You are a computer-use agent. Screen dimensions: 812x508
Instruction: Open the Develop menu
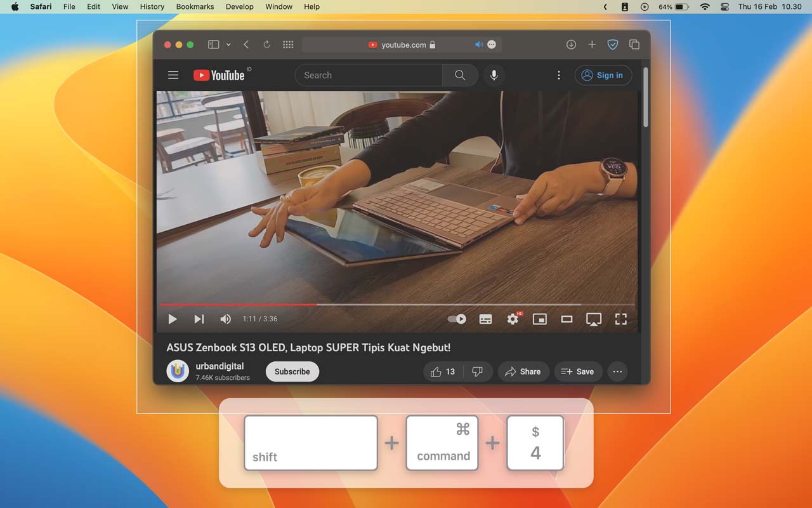click(239, 6)
